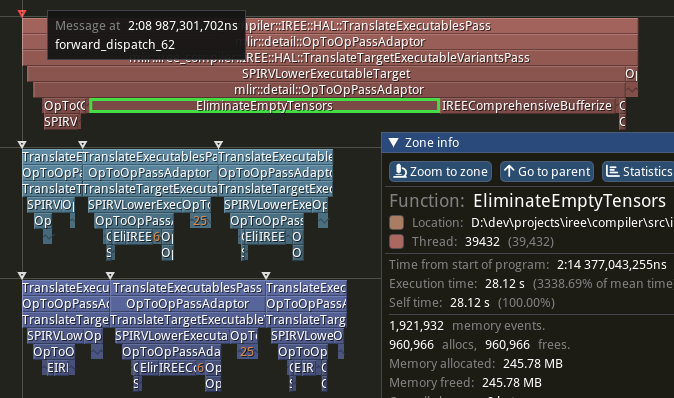Click third message marker on purple thread

(266, 276)
